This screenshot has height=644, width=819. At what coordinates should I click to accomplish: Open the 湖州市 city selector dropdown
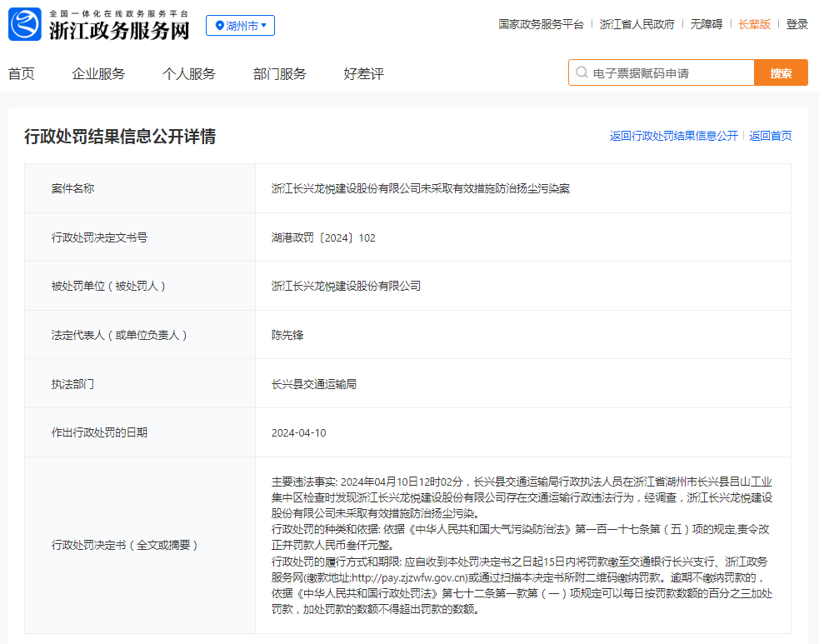pos(240,25)
